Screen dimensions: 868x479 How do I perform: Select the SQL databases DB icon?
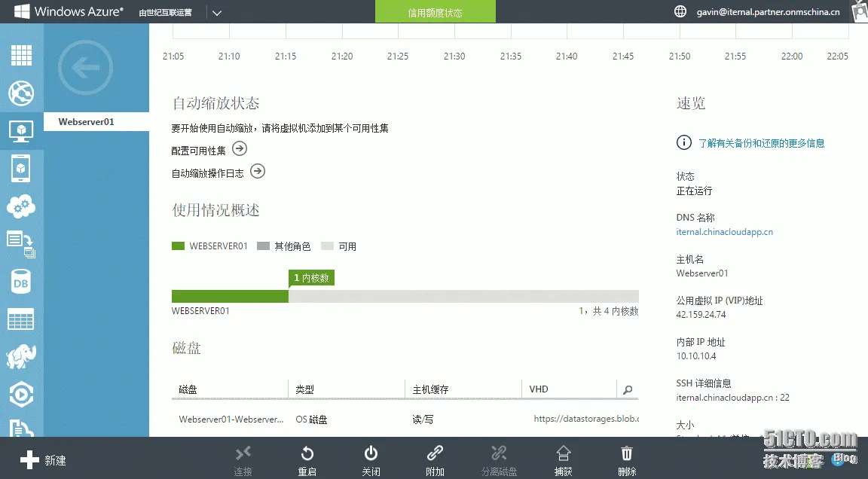click(x=21, y=281)
